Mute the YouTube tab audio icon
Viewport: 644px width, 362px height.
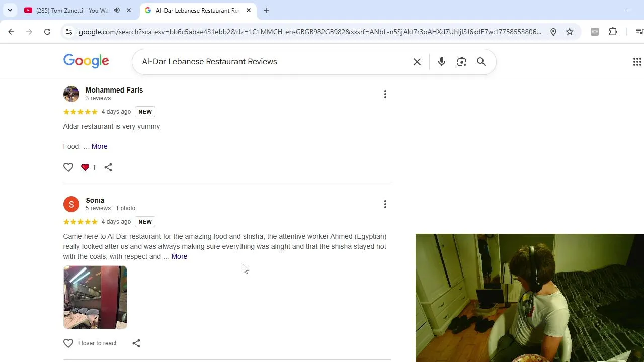click(x=117, y=10)
